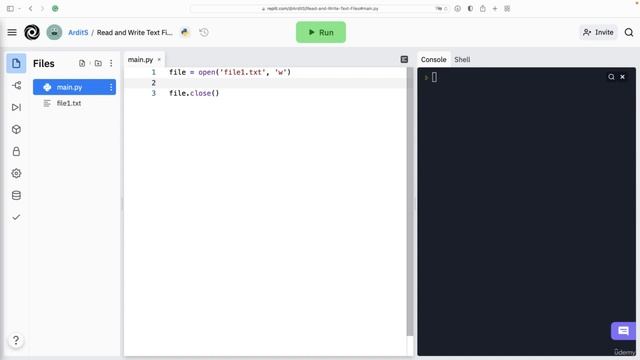
Task: Open main.py row three-dot options
Action: point(111,87)
